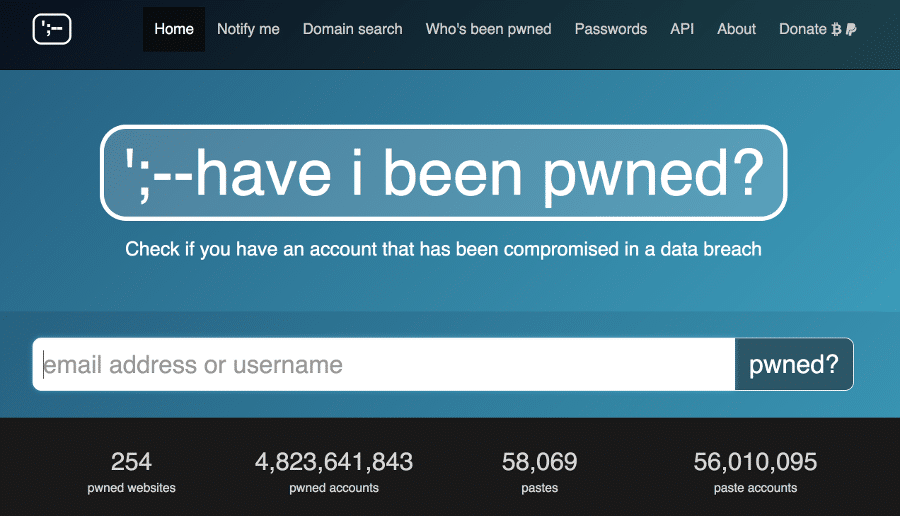This screenshot has height=516, width=900.
Task: Select Who's been pwned menu item
Action: pos(488,29)
